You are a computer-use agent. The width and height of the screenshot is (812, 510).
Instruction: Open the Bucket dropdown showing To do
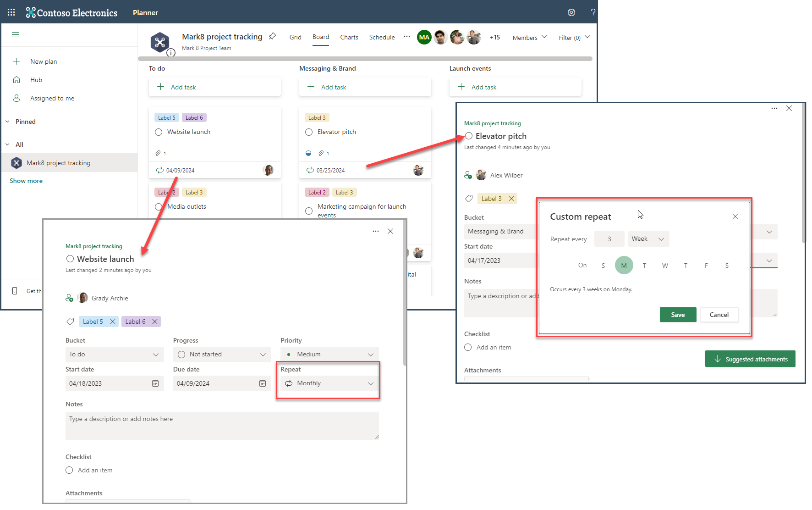coord(115,355)
